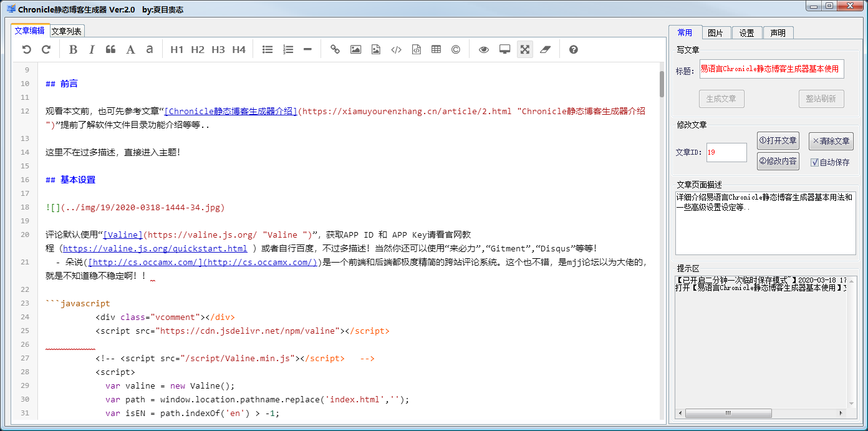
Task: Click the '```javascript' code fence on line 23
Action: click(78, 303)
